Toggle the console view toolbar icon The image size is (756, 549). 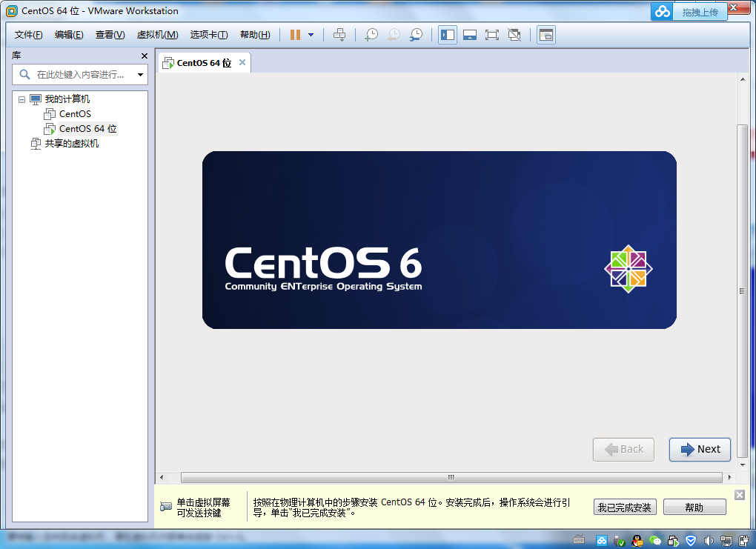pos(546,35)
